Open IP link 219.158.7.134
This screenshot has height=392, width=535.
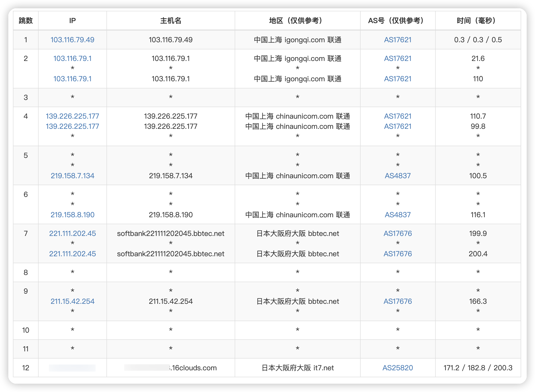pos(73,176)
